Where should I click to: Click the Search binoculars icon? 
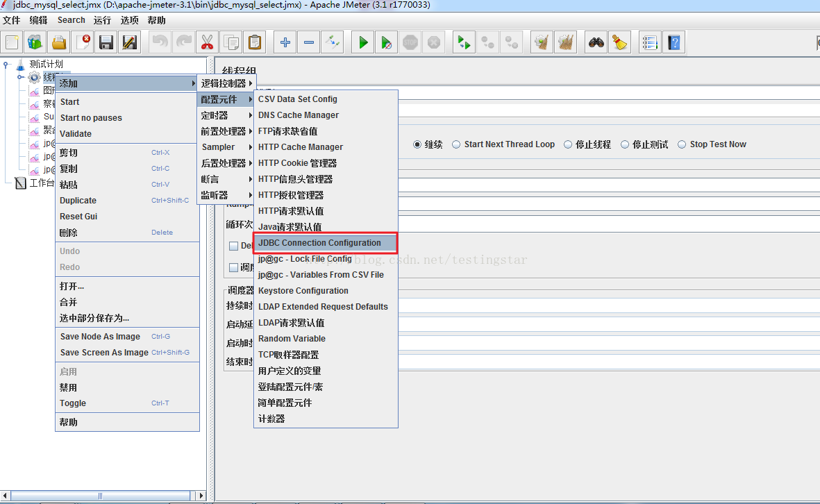click(x=596, y=42)
